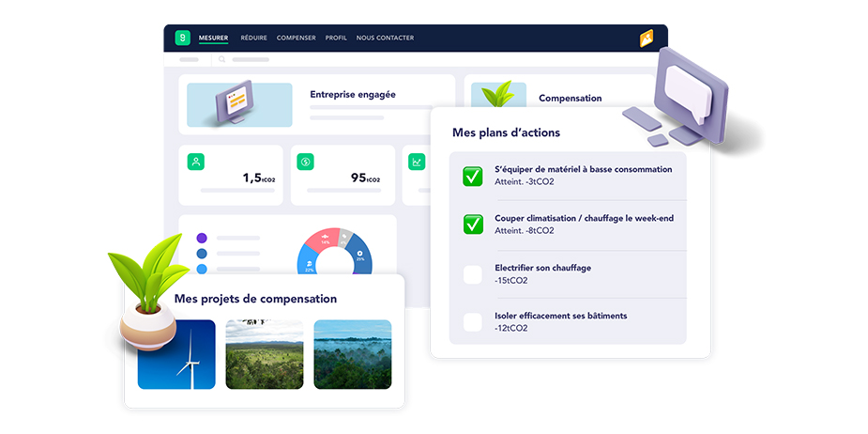Click the green person icon on the 1,5 tCO2 card
The image size is (868, 434).
coord(195,162)
